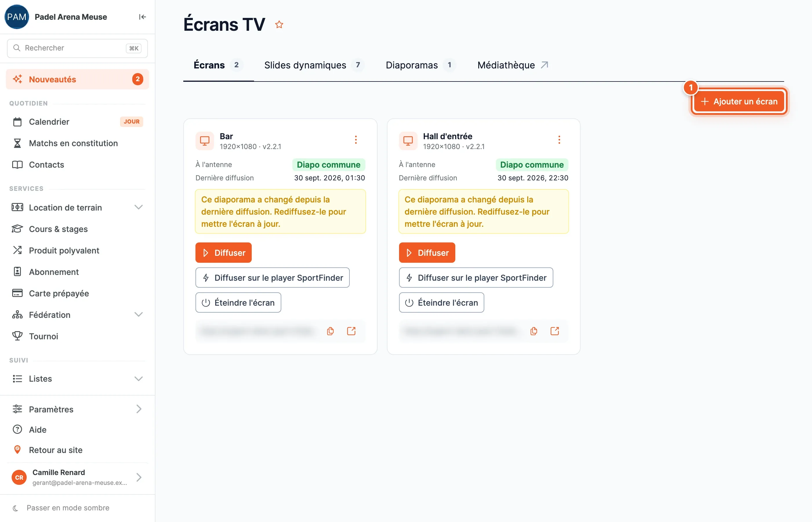The width and height of the screenshot is (812, 522).
Task: Click the Bar screen monitor icon
Action: pyautogui.click(x=204, y=141)
